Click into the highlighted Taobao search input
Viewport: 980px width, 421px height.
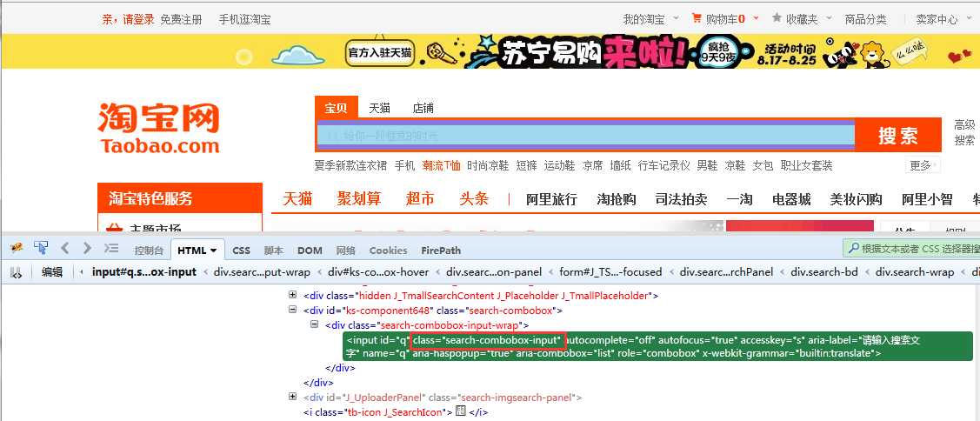click(585, 135)
